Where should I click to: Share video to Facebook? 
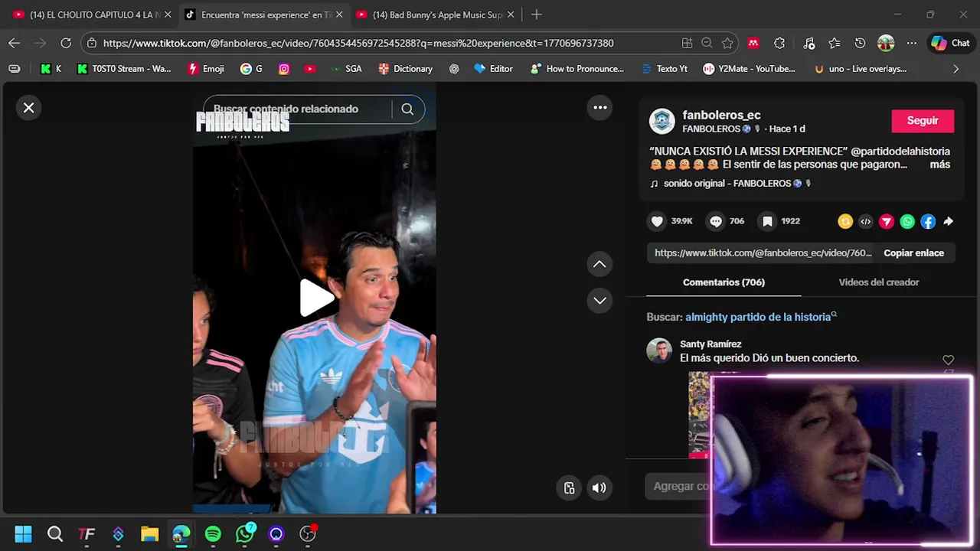[x=928, y=222]
